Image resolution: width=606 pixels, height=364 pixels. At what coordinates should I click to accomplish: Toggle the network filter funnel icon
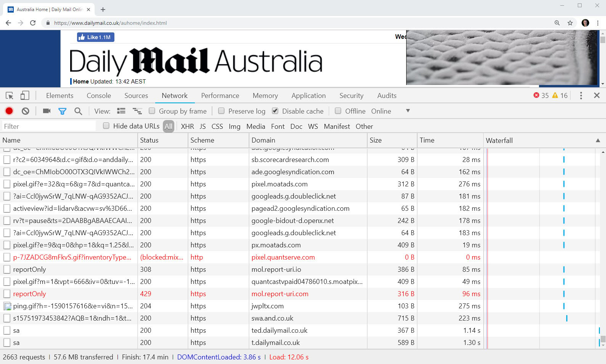click(x=62, y=111)
